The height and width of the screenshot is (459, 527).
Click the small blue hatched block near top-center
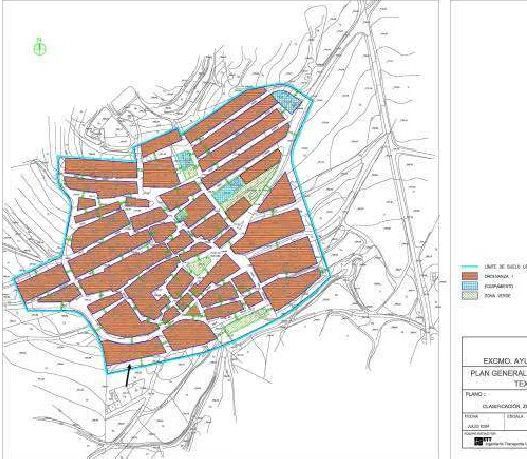[185, 159]
